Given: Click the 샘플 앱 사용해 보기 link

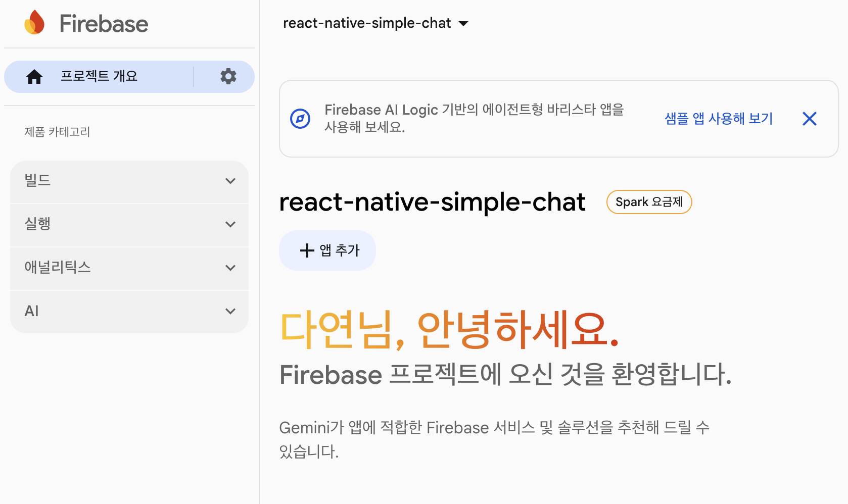Looking at the screenshot, I should pos(719,118).
